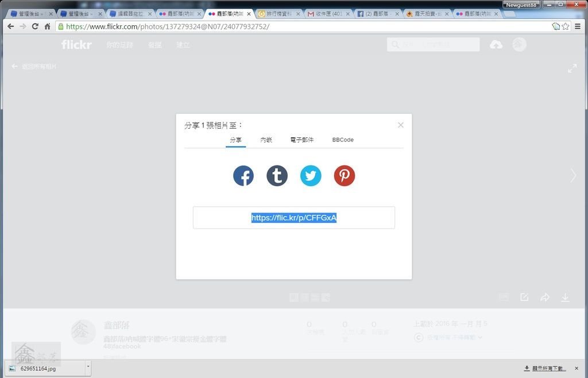This screenshot has height=378, width=588.
Task: Switch to the BBCode tab
Action: [343, 140]
